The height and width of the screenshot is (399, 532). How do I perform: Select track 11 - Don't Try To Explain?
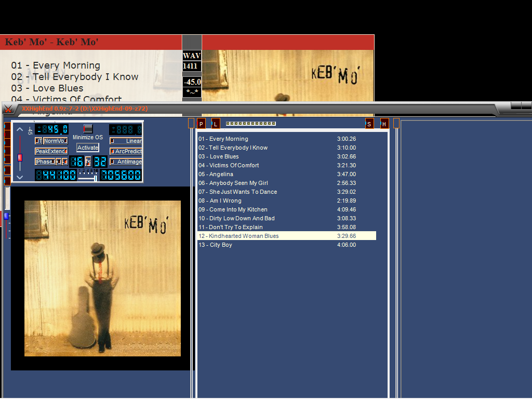tap(287, 227)
